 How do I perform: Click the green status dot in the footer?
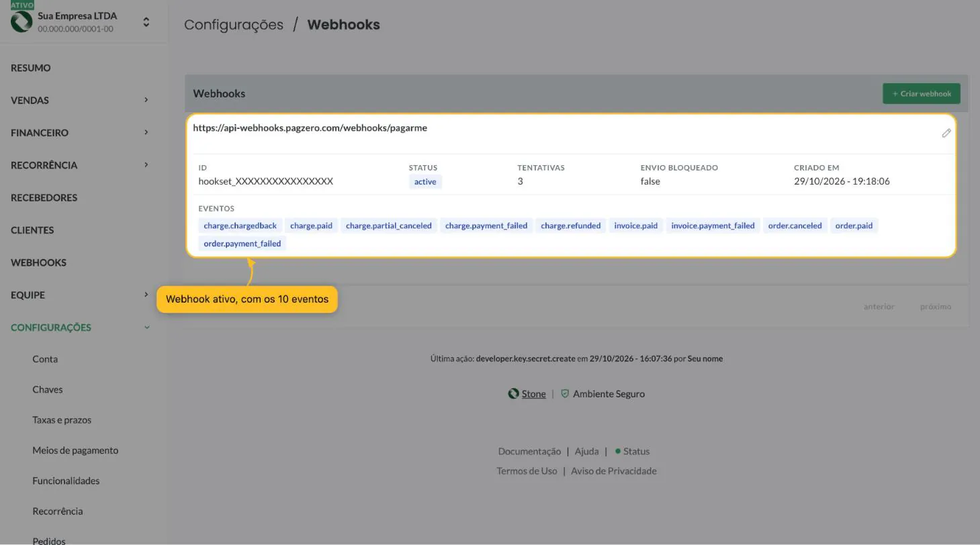pyautogui.click(x=618, y=451)
